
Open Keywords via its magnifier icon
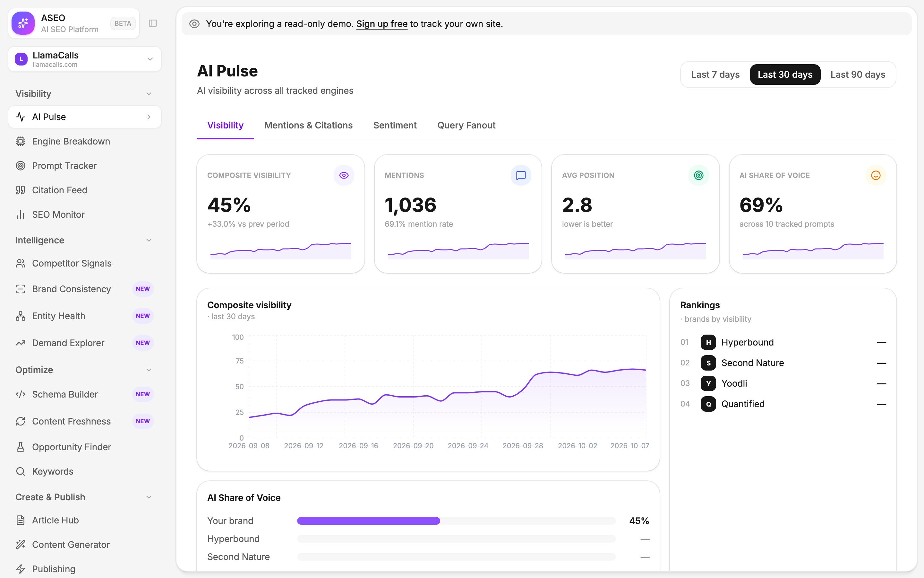(21, 471)
